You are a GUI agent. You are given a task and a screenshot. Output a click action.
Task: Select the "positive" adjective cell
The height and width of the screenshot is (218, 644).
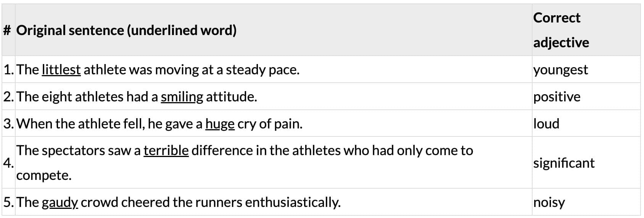(557, 97)
